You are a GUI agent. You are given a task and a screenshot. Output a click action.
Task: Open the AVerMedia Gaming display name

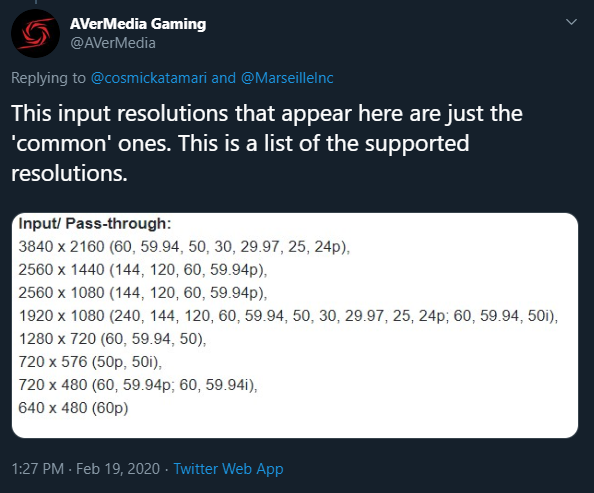pyautogui.click(x=138, y=24)
